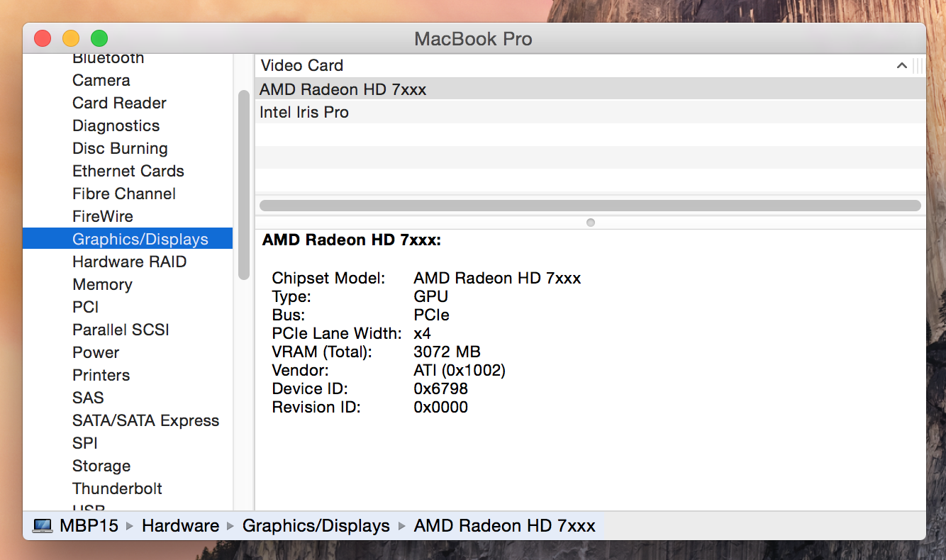Minimize the window with the yellow button

71,38
